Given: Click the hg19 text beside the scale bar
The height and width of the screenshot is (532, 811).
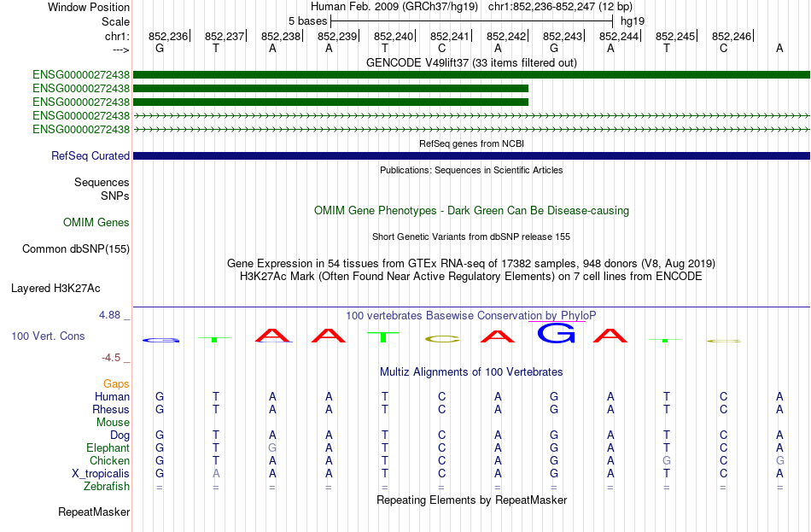Looking at the screenshot, I should point(633,21).
